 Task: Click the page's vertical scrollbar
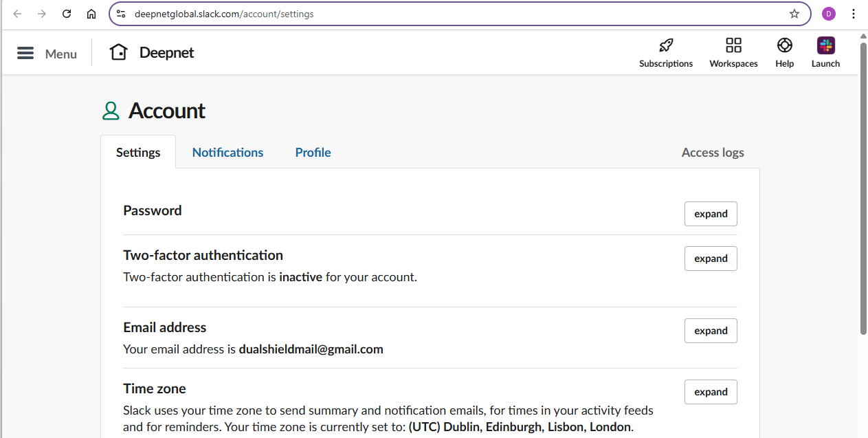(863, 186)
